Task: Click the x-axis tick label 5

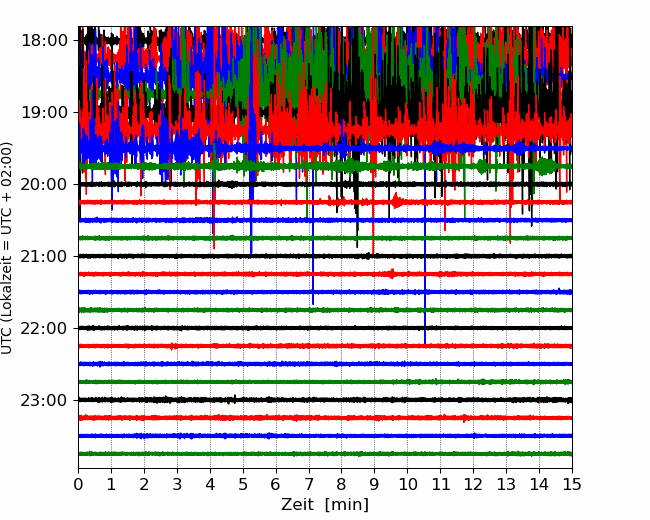Action: coord(243,484)
